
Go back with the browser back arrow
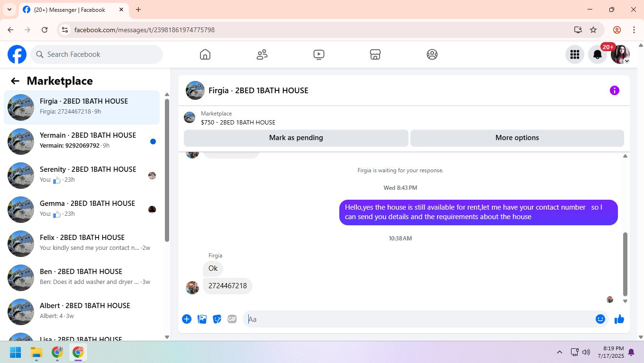[x=10, y=30]
